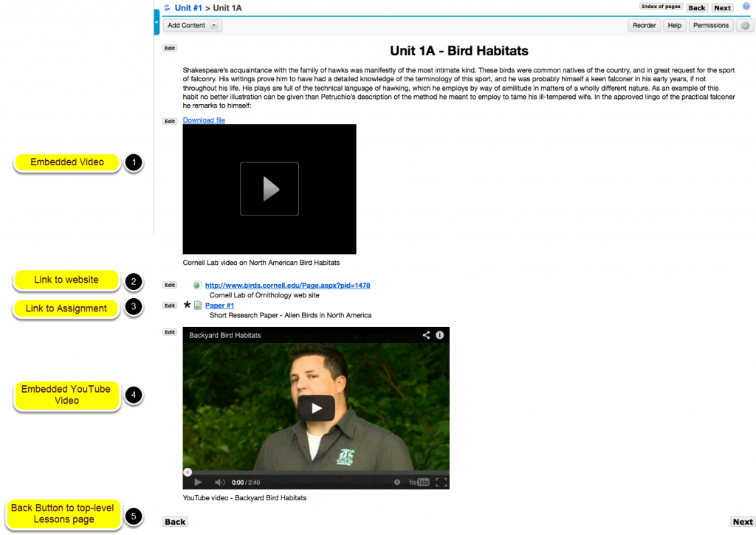Open the Index of pages

(x=660, y=6)
